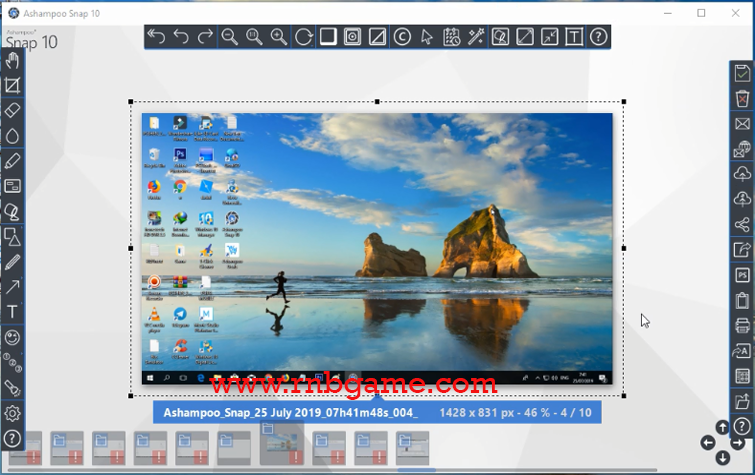Viewport: 755px width, 475px height.
Task: Go to next capture with right arrow
Action: point(738,443)
